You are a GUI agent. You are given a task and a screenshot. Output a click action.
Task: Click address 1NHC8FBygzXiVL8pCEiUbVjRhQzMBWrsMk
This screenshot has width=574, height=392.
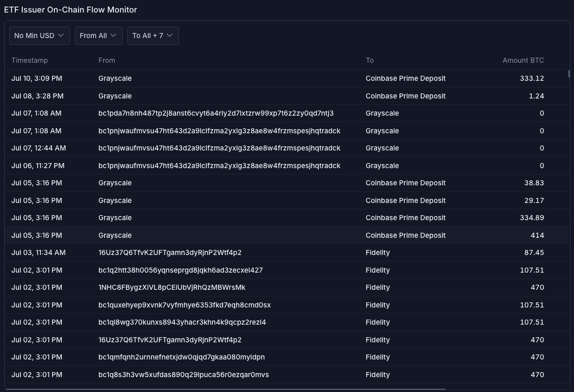click(172, 287)
